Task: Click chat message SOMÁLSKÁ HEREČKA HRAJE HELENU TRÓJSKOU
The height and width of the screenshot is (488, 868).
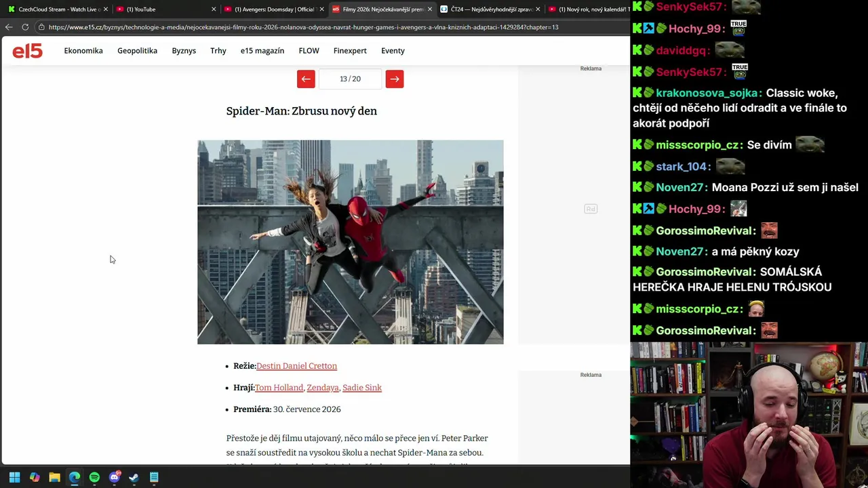Action: 732,280
